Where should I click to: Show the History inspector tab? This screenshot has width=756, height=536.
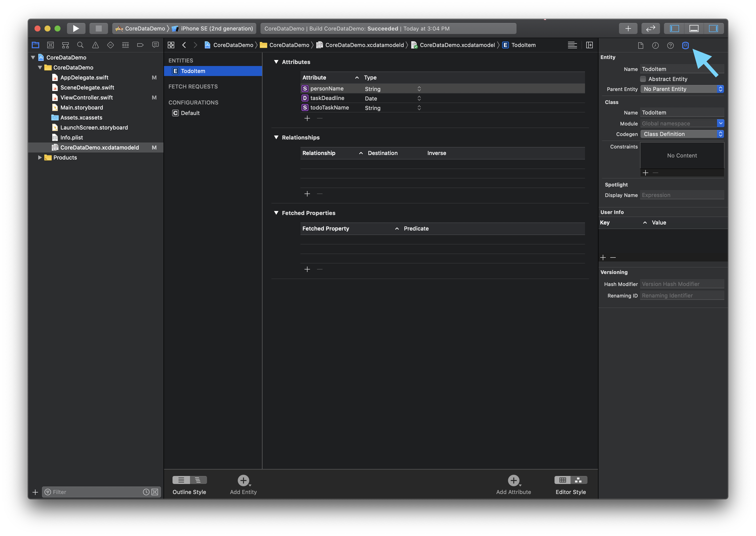click(x=655, y=45)
